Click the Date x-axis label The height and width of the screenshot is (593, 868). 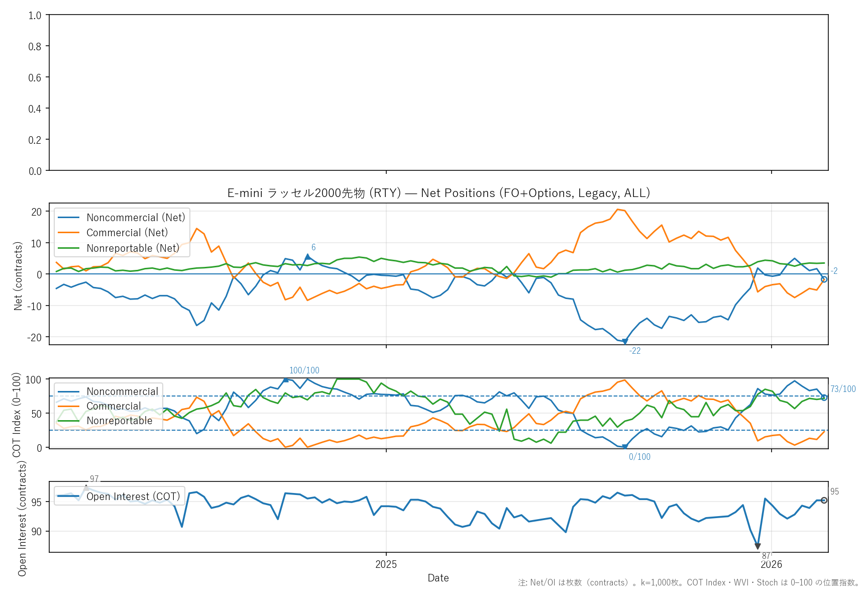(x=438, y=578)
